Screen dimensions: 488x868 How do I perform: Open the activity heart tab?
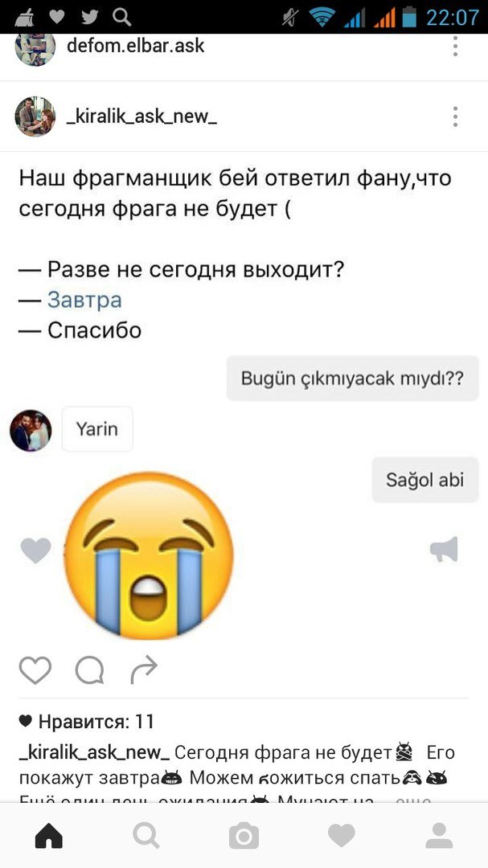(341, 835)
